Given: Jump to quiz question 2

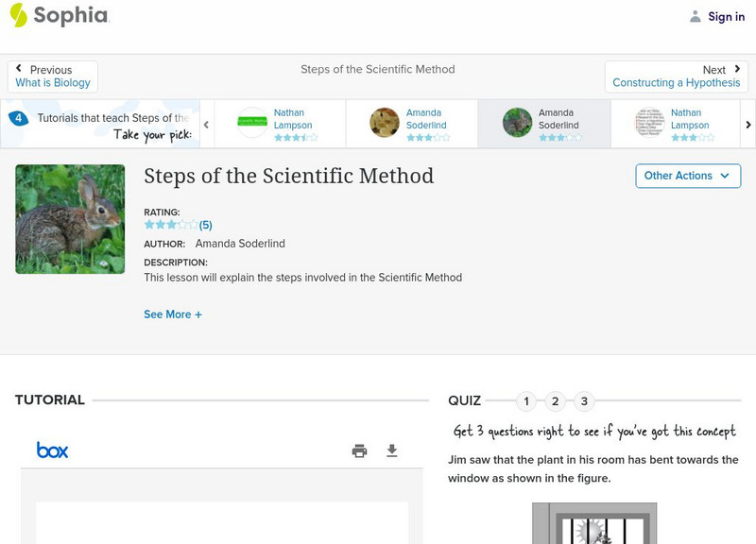Looking at the screenshot, I should pyautogui.click(x=556, y=401).
